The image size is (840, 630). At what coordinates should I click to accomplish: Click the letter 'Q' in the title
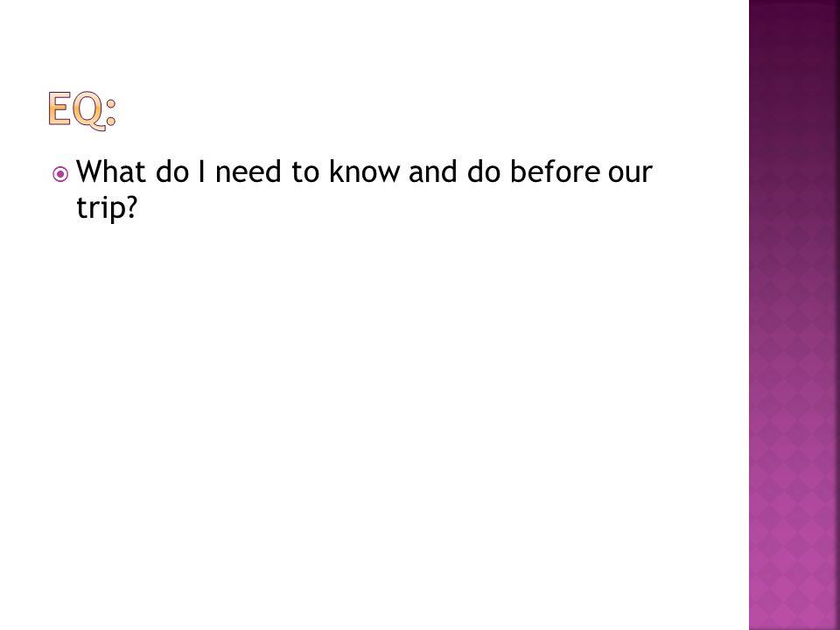(x=88, y=111)
